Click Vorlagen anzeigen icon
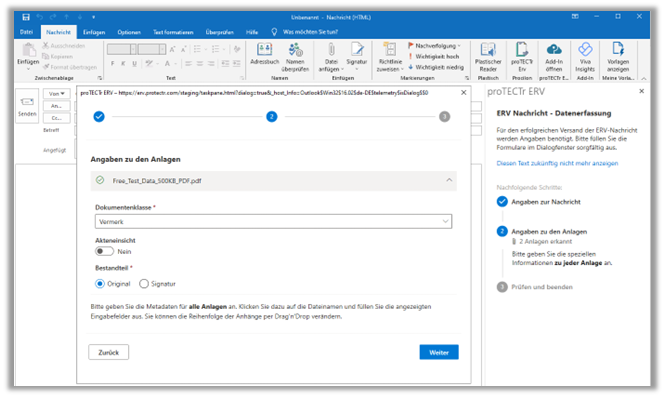The height and width of the screenshot is (397, 665). [618, 50]
